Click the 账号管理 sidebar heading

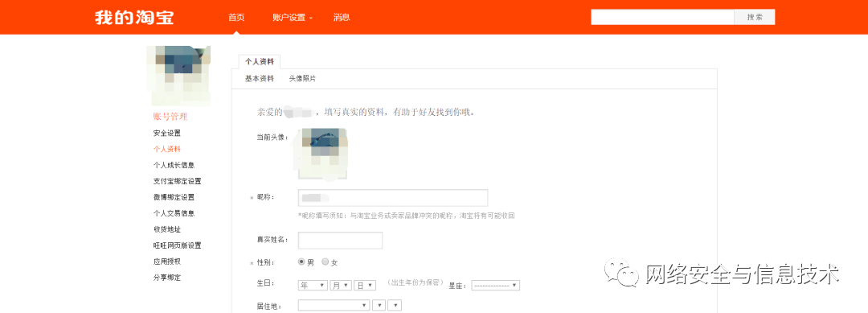click(170, 117)
